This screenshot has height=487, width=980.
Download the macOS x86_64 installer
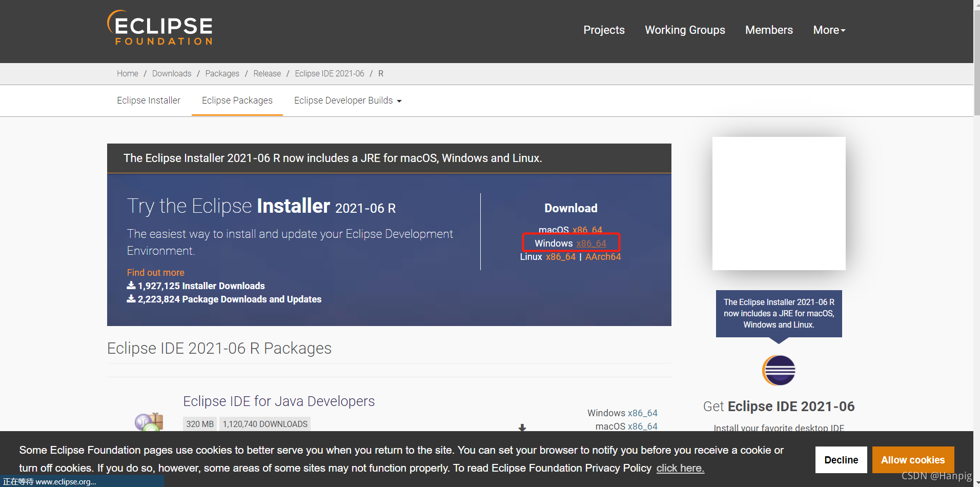[587, 230]
